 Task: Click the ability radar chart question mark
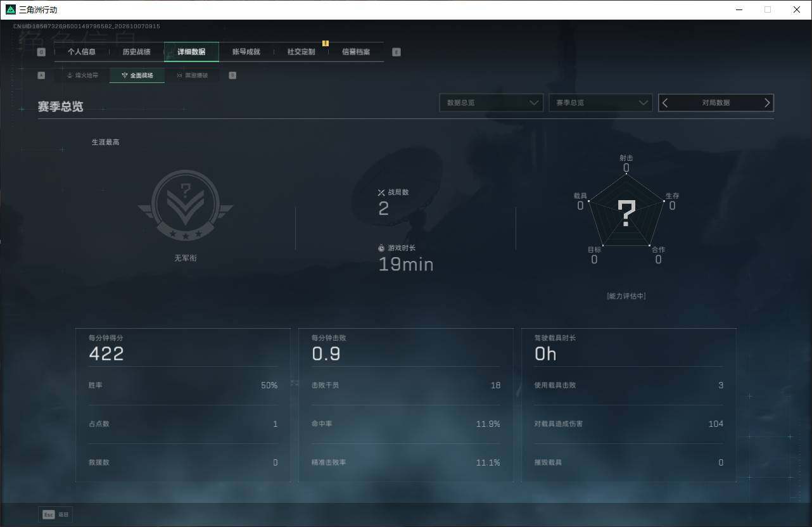pos(626,214)
